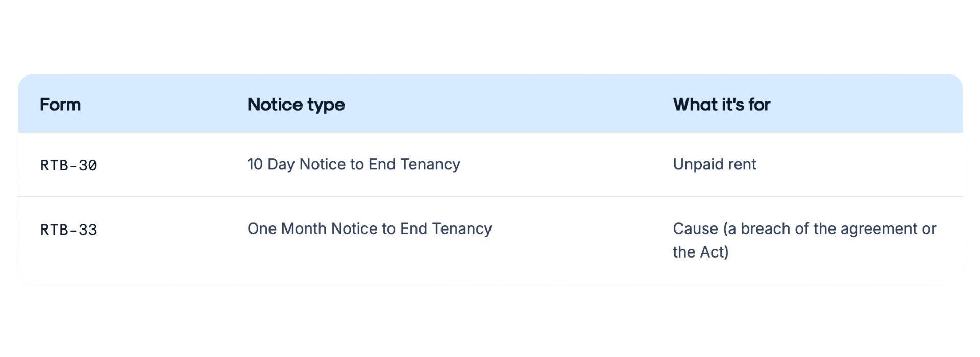980x357 pixels.
Task: Click the "10 Day Notice to End Tenancy" text
Action: (354, 165)
